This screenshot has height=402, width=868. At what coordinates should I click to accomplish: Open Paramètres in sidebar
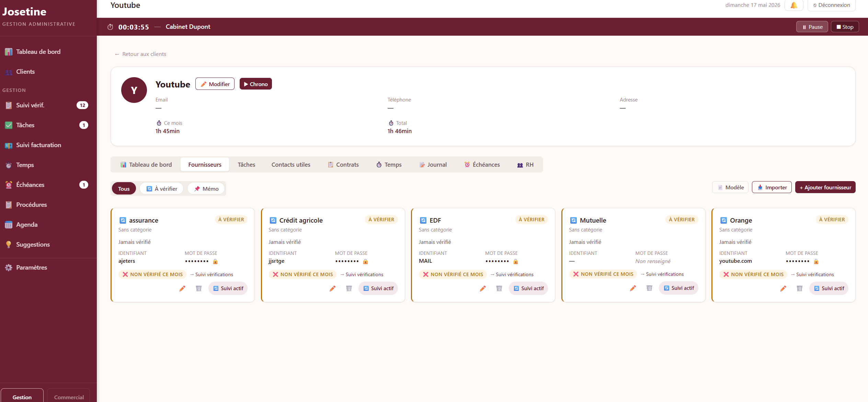point(48,268)
